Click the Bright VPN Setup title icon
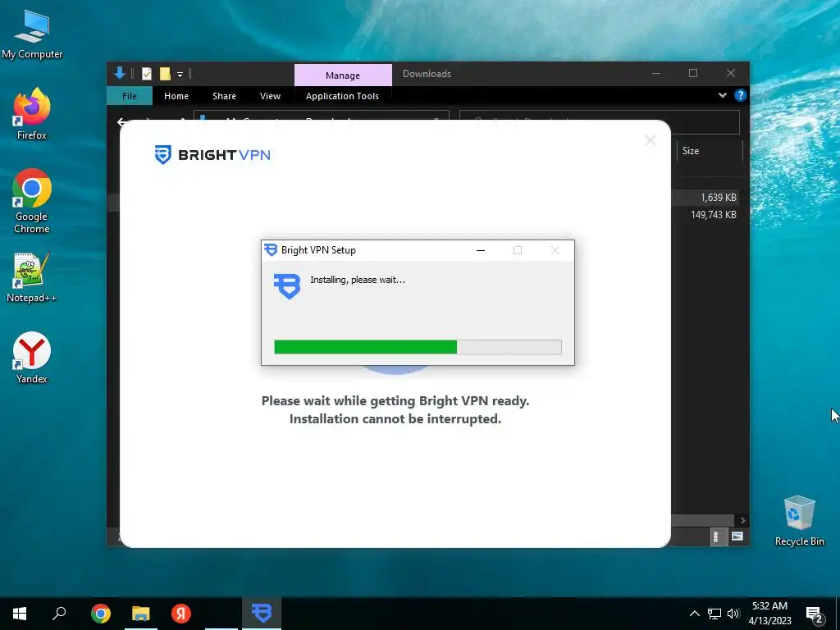This screenshot has height=630, width=840. 271,250
